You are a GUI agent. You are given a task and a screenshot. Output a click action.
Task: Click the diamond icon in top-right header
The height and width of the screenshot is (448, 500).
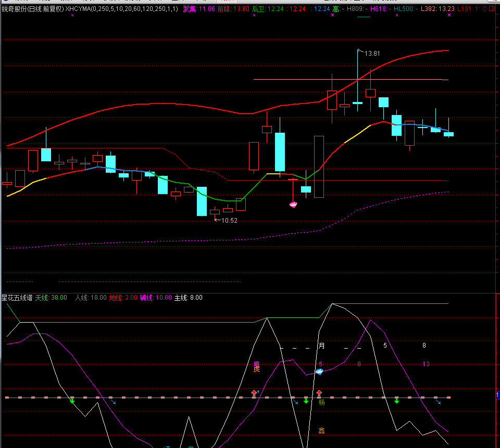484,9
